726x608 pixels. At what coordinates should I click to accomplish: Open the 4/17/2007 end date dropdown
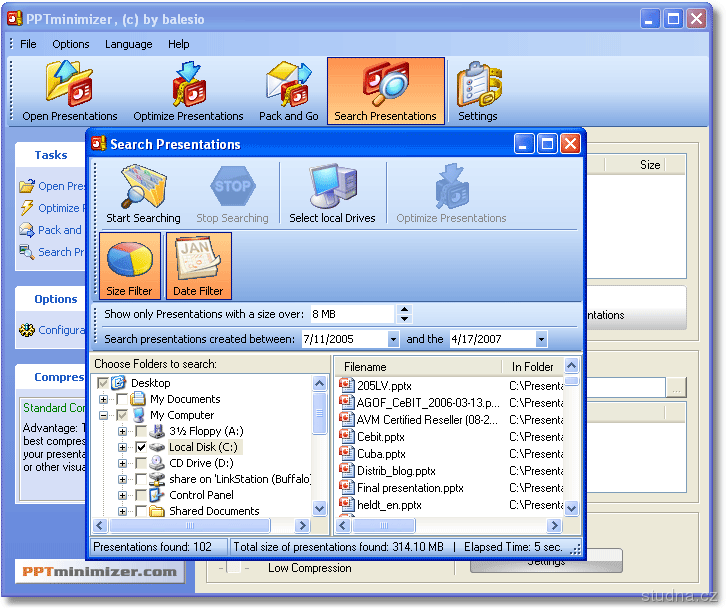[x=541, y=339]
